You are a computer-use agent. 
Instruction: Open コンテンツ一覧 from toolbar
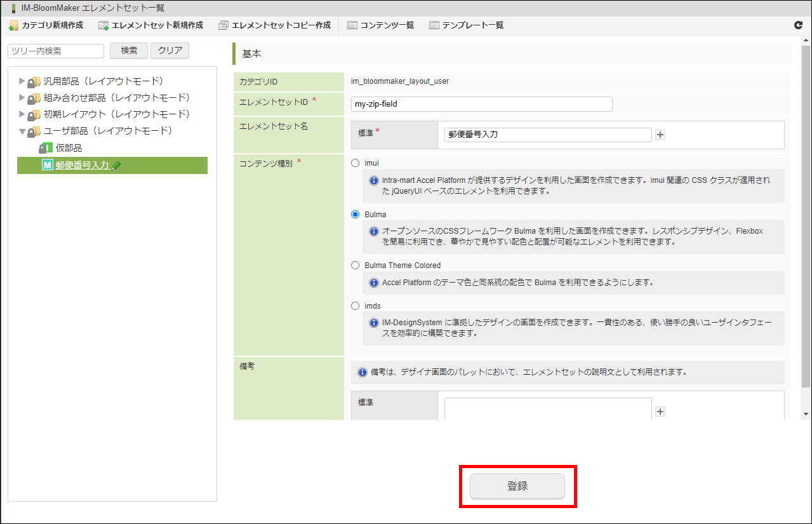[x=381, y=25]
